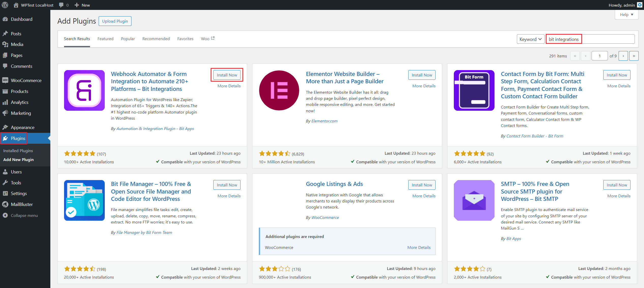The height and width of the screenshot is (288, 644).
Task: Switch to the Popular plugins tab
Action: [128, 39]
